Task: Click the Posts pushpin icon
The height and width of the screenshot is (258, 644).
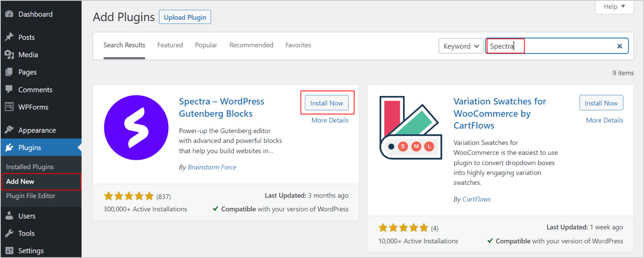Action: [9, 37]
